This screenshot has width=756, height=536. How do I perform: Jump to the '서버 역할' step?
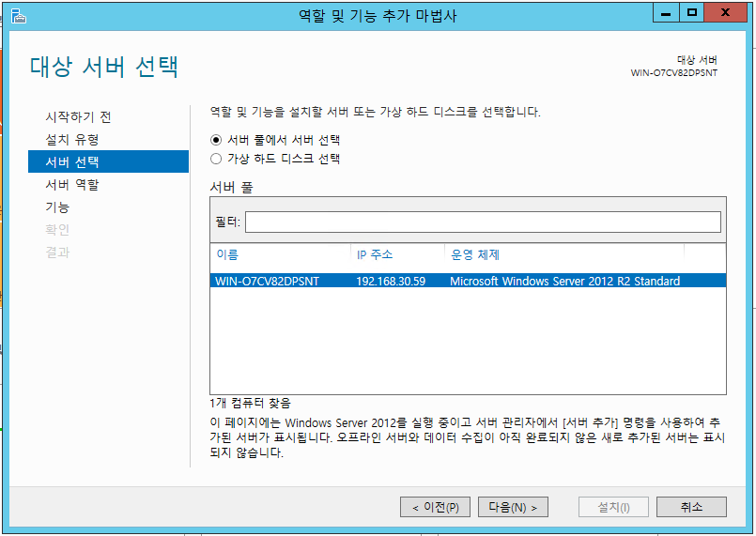coord(72,185)
